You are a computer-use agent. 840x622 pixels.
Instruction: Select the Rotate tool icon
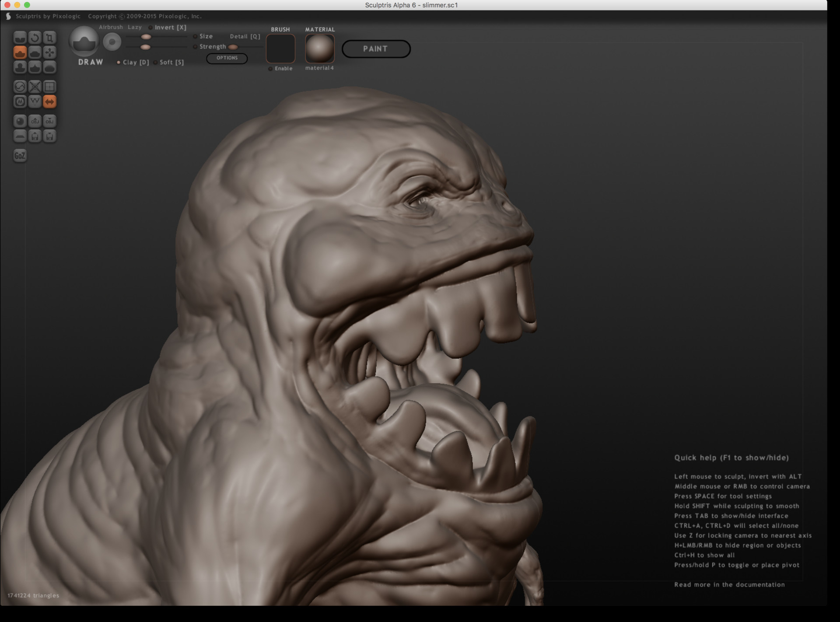tap(35, 38)
